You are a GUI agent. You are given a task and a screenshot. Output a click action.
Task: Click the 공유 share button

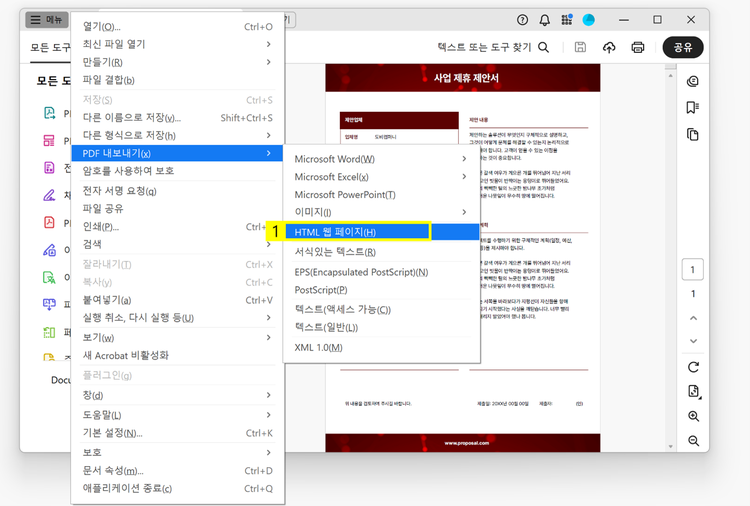pos(683,47)
